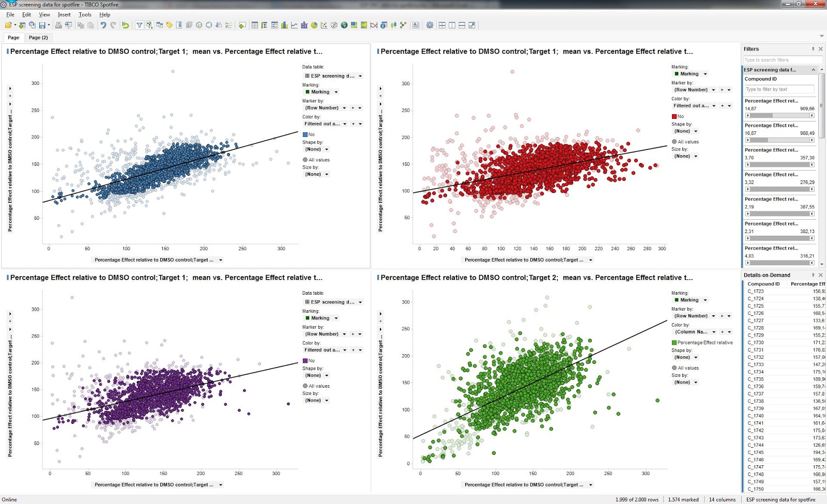Screen dimensions: 827x504
Task: Add a Text Area to the page
Action: pos(416,24)
